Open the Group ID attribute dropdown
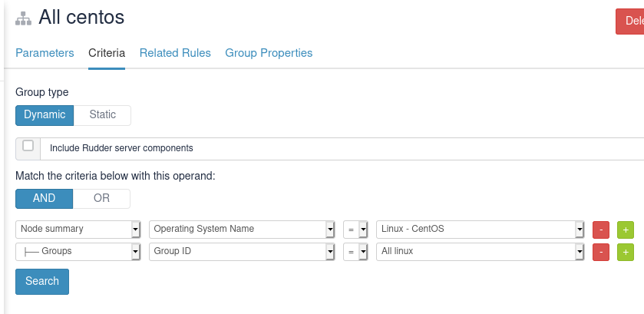Image resolution: width=644 pixels, height=314 pixels. pos(242,252)
